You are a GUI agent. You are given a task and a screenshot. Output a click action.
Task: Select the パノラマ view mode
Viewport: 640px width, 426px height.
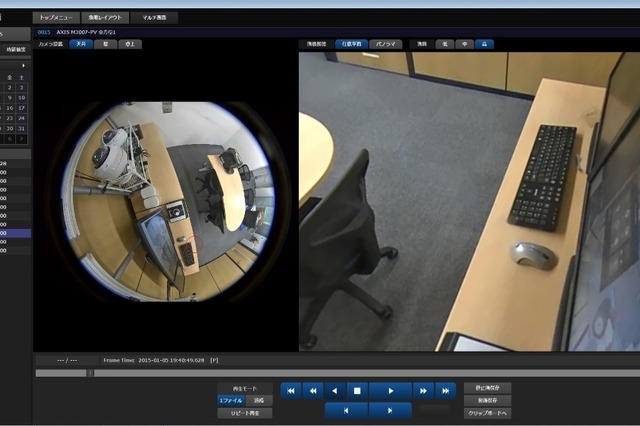tap(386, 44)
